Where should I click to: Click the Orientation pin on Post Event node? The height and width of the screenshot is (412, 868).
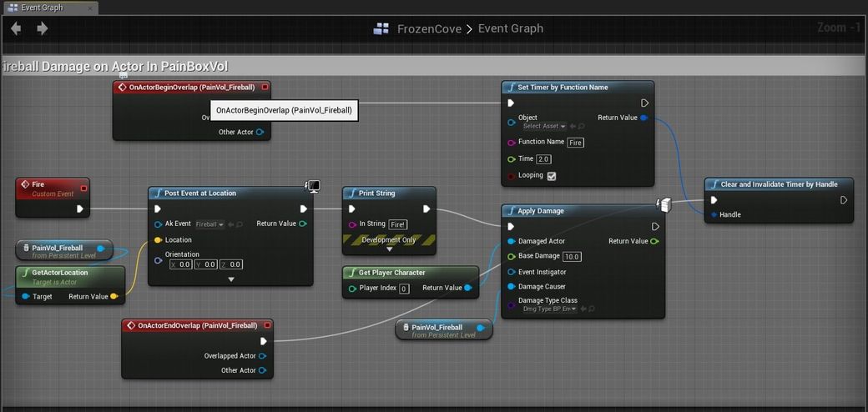(158, 260)
